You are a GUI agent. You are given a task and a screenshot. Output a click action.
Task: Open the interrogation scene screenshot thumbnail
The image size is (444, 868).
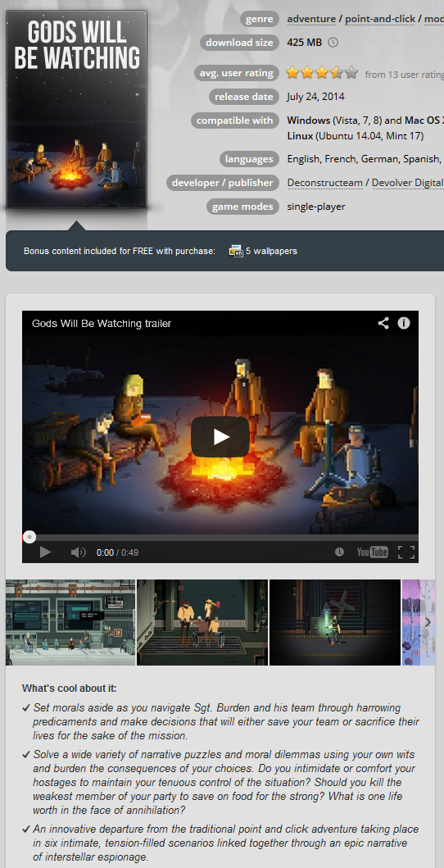(x=202, y=622)
